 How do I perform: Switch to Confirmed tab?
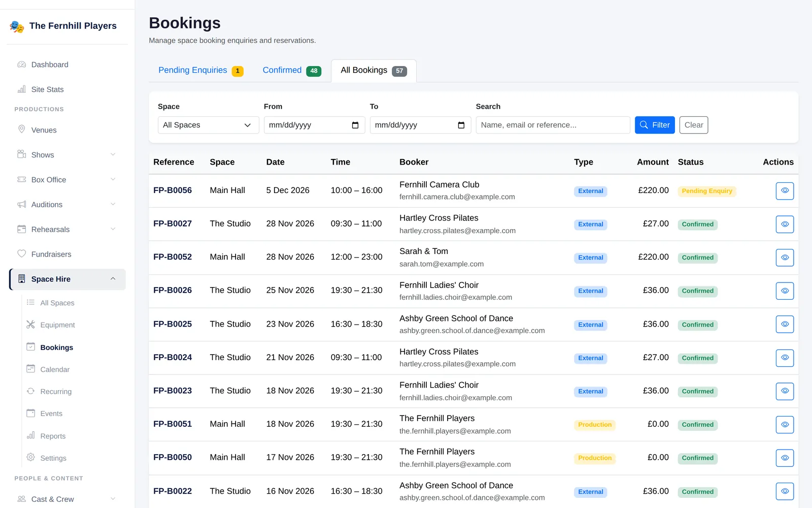(292, 71)
